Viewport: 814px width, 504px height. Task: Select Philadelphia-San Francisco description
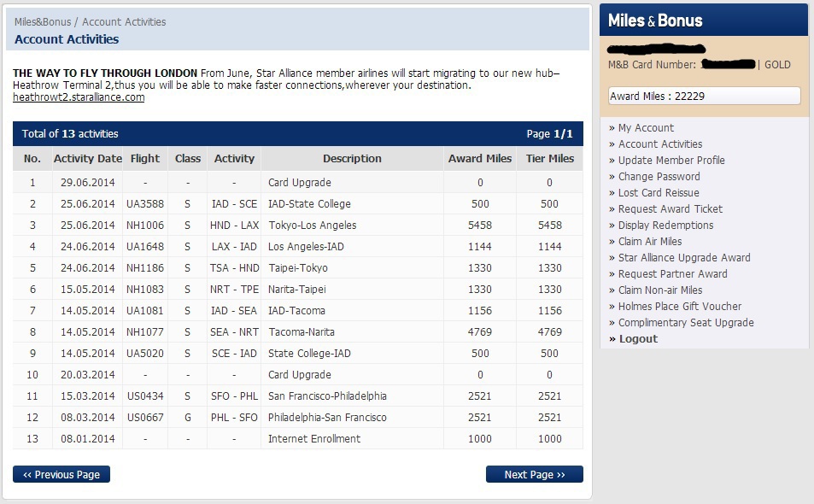pos(328,418)
